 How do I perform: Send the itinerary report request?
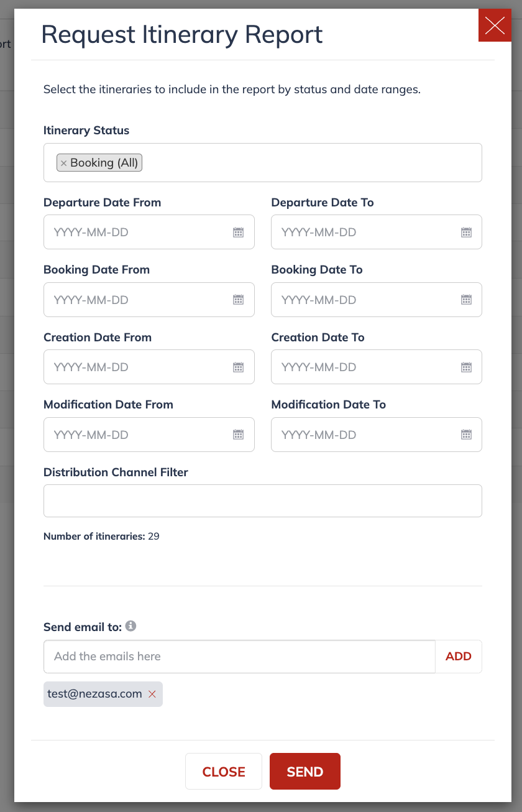pyautogui.click(x=305, y=772)
